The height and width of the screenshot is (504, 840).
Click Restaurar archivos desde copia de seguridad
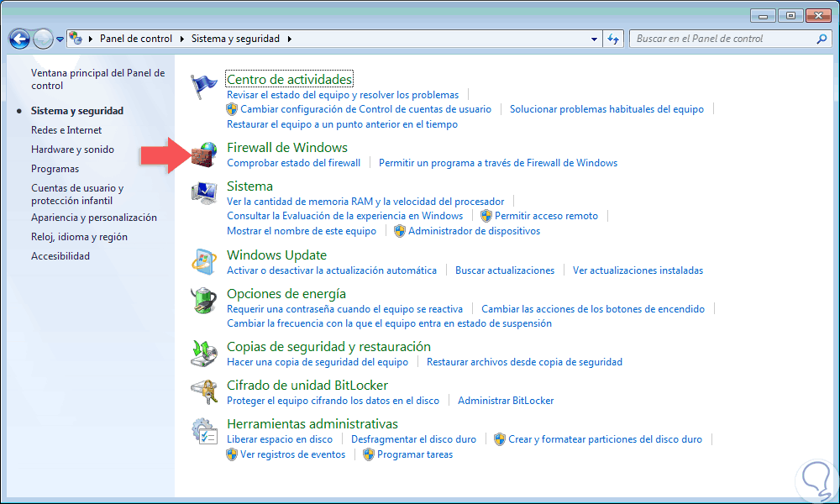tap(524, 362)
